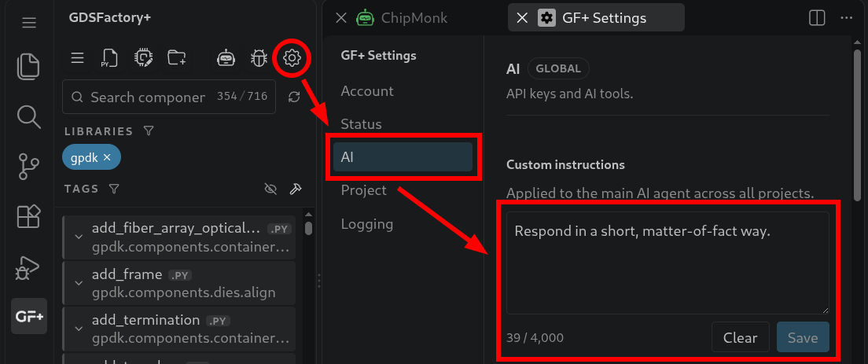Image resolution: width=868 pixels, height=364 pixels.
Task: Open the Extensions view
Action: click(x=29, y=216)
